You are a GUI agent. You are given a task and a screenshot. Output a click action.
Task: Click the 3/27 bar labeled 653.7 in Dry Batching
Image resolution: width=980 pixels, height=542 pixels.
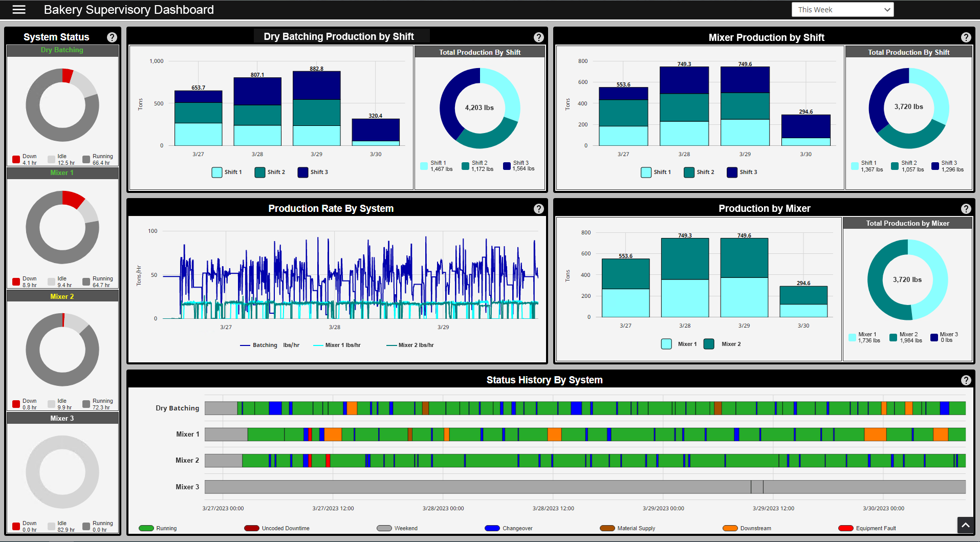(x=199, y=118)
